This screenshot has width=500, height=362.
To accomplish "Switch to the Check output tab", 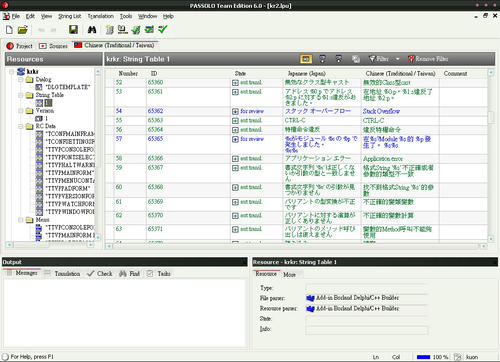I will pos(100,274).
